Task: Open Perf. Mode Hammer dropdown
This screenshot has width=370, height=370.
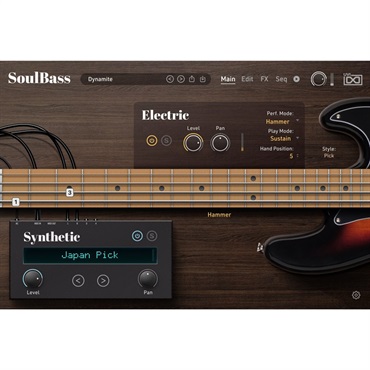Action: [x=282, y=122]
